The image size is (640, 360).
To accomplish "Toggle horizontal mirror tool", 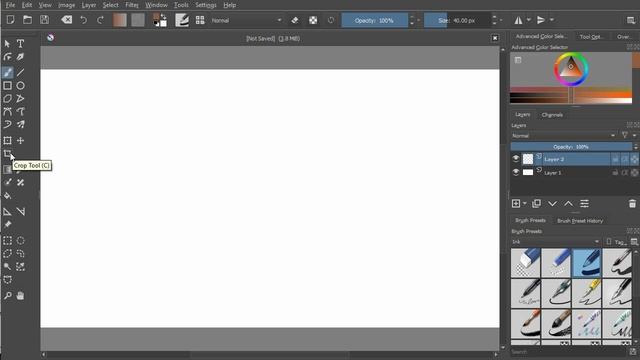I will click(x=518, y=20).
